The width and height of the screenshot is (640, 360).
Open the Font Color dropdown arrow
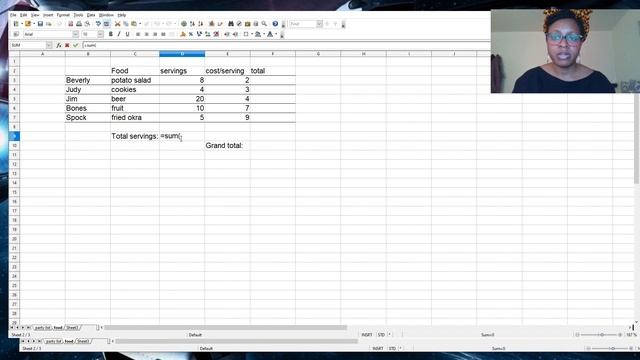coord(276,34)
